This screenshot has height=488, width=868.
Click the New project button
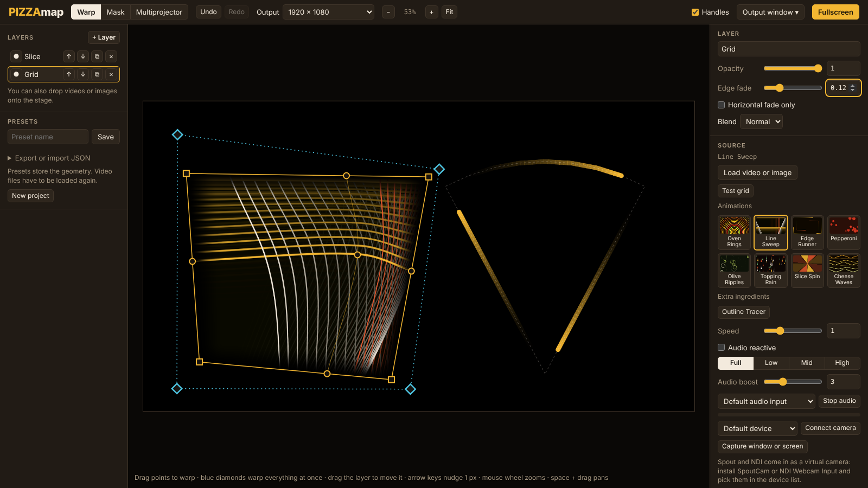pos(30,196)
